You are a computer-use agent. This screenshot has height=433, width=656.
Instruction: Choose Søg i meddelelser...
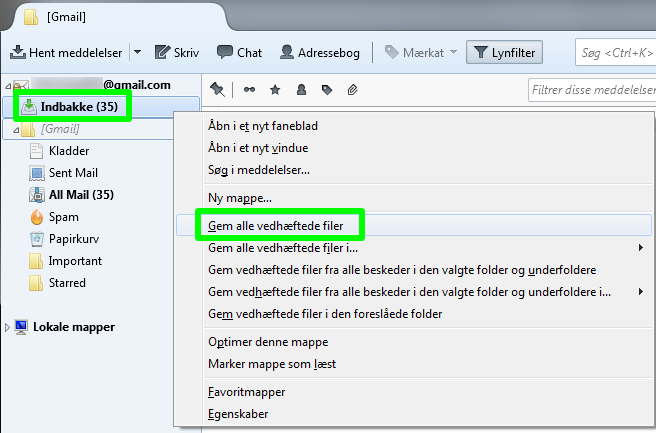(x=259, y=170)
